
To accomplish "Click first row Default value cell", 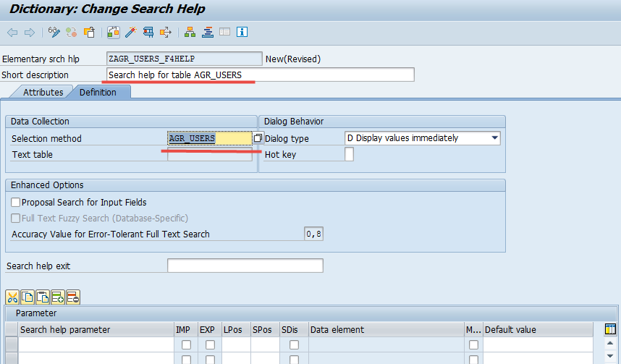I will click(x=538, y=345).
